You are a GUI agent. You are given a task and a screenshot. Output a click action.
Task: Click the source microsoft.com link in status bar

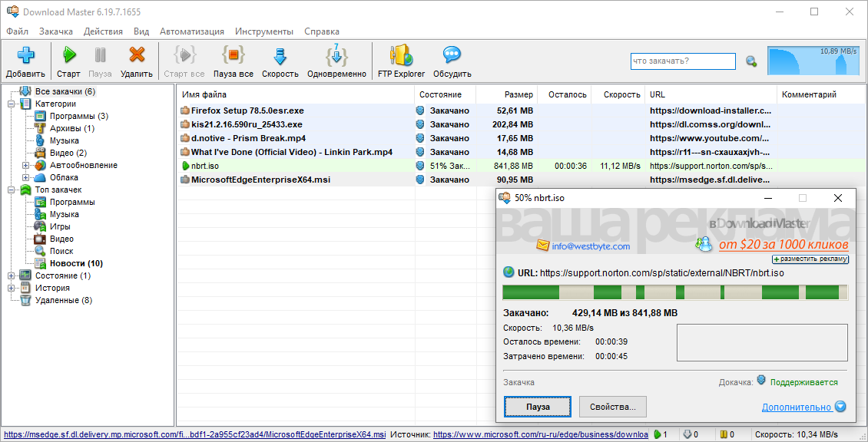pos(540,435)
